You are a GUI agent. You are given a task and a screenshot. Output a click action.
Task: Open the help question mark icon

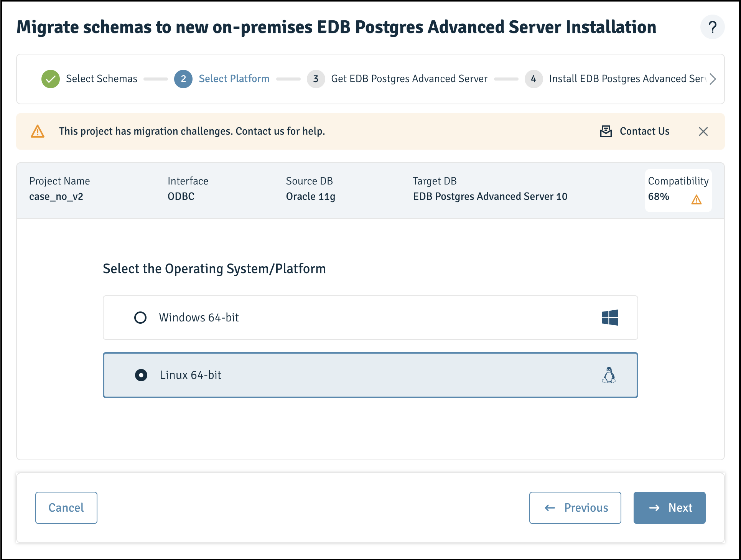(x=712, y=27)
